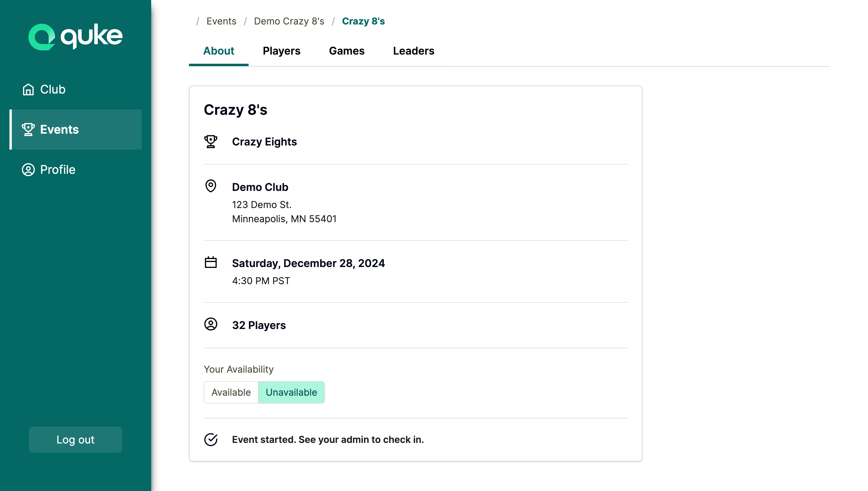
Task: Open the Games tab
Action: click(346, 51)
